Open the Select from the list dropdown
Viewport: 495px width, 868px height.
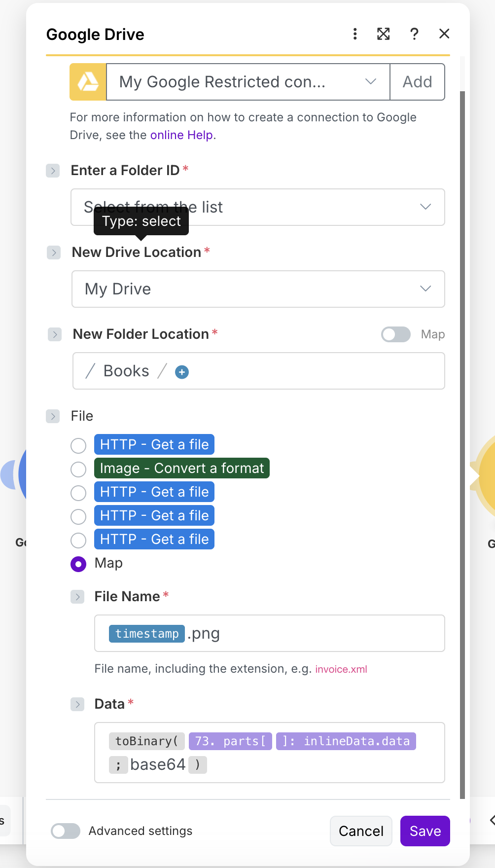tap(258, 207)
